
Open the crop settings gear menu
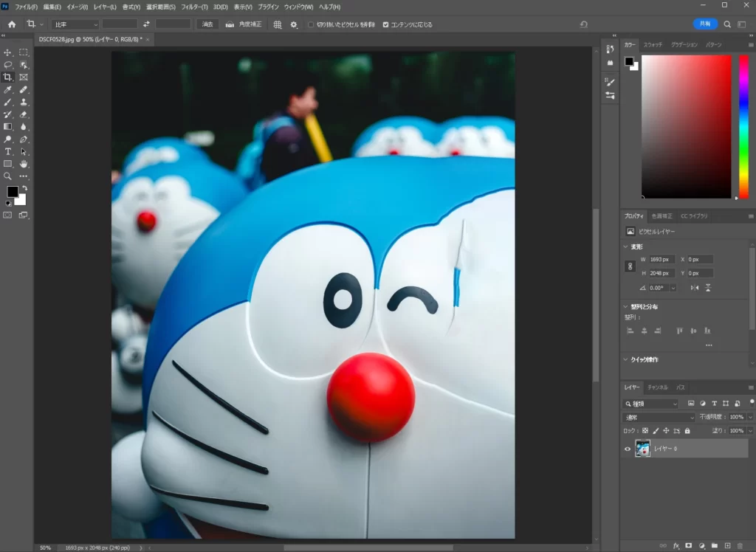[294, 24]
